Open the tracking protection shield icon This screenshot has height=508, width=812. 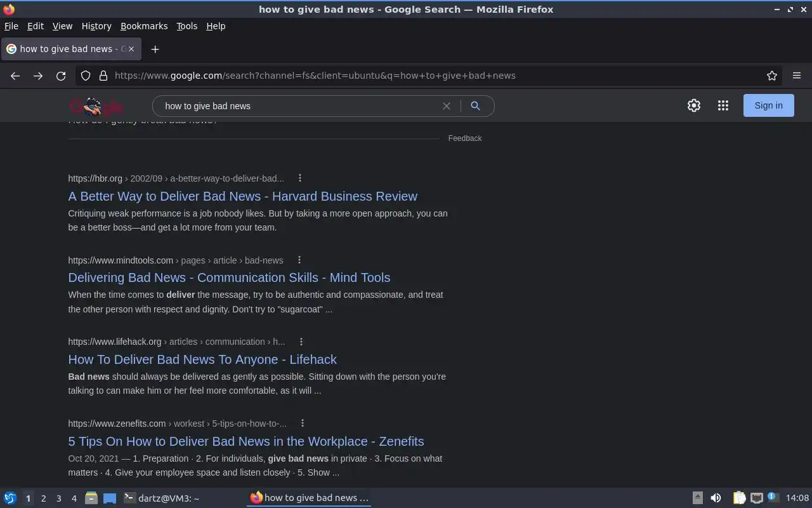(86, 76)
